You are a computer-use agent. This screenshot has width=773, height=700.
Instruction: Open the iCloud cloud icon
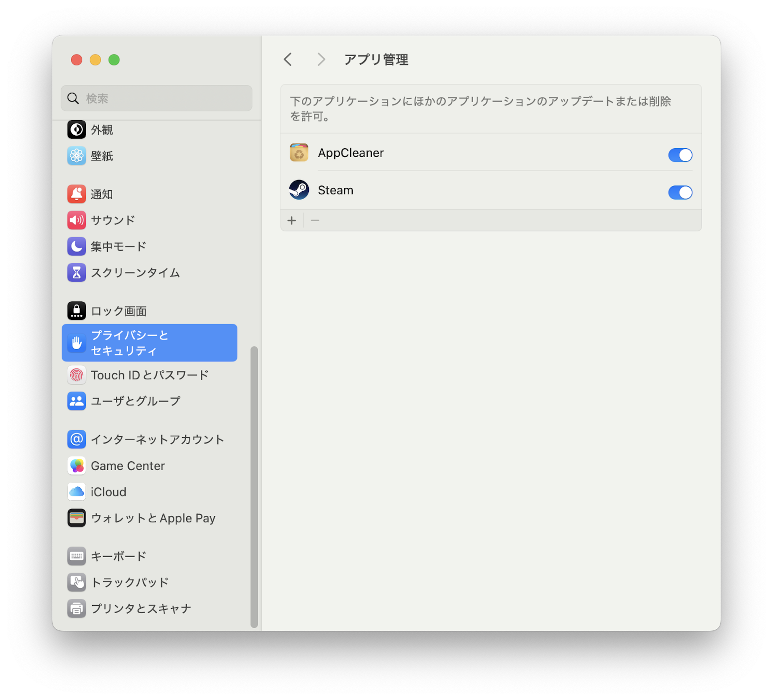[76, 492]
